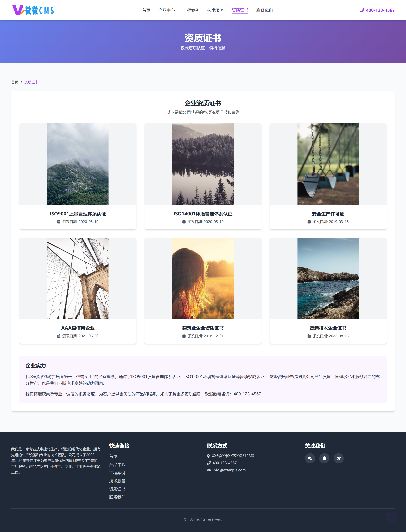Screen dimensions: 406x532
Task: Open the AAA级信用企业 certificate image
Action: pos(78,278)
